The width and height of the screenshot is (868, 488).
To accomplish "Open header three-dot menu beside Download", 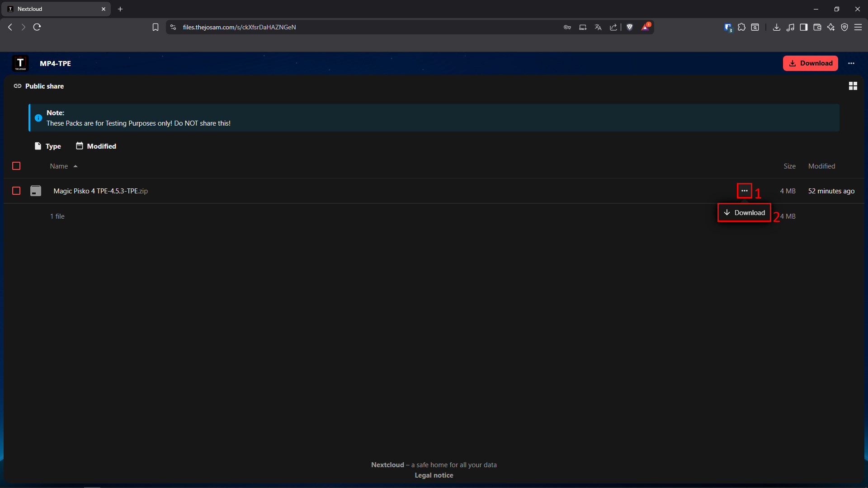I will (x=851, y=63).
